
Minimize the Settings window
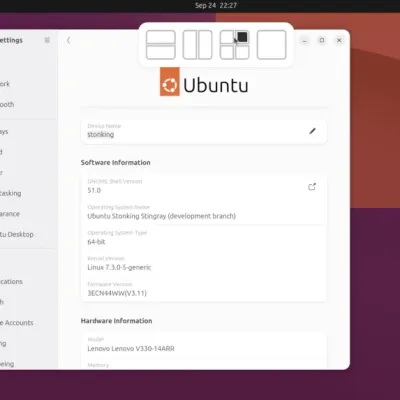point(304,40)
